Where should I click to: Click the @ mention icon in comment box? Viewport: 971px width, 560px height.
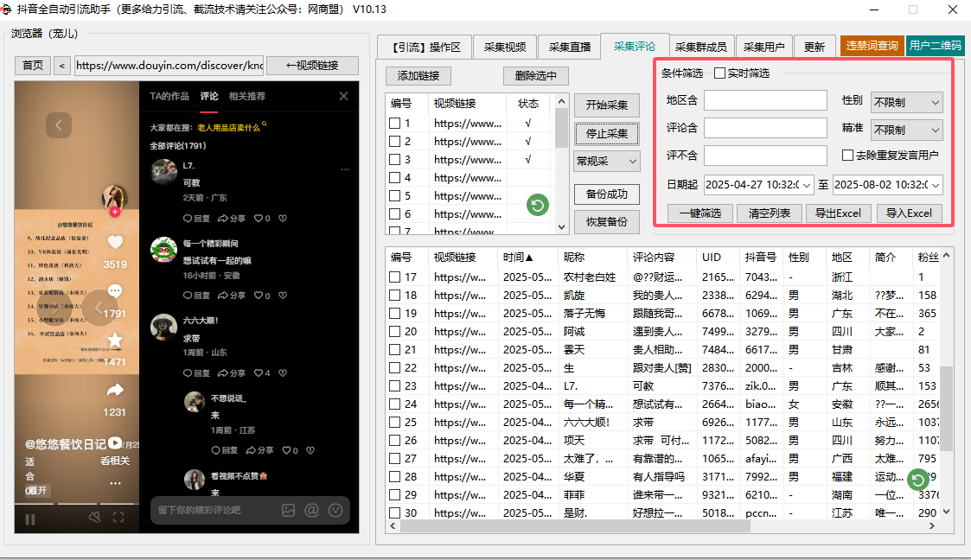pyautogui.click(x=311, y=510)
